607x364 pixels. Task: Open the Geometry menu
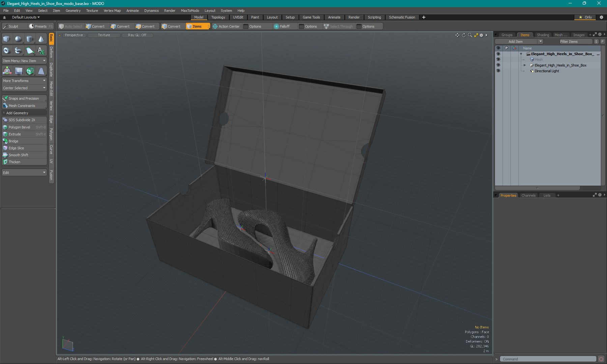(73, 10)
